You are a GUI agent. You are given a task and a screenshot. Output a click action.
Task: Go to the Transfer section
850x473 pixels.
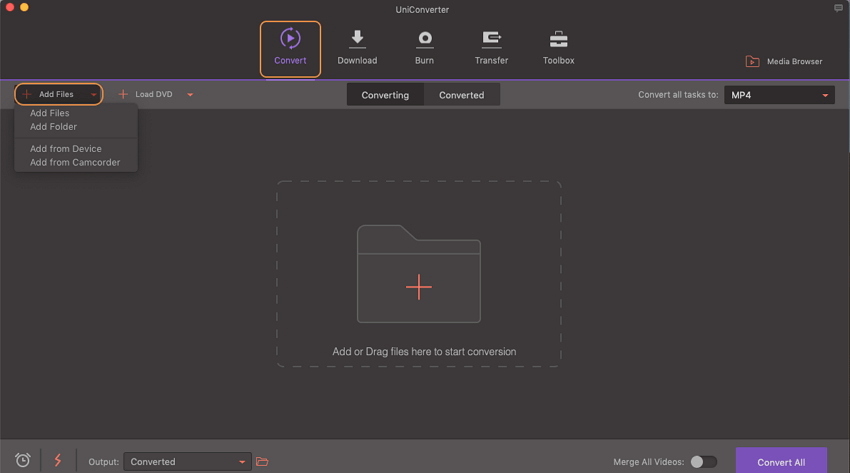(491, 49)
